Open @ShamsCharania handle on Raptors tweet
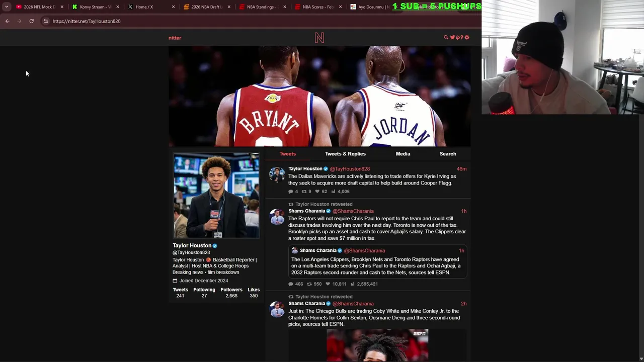This screenshot has height=362, width=644. pyautogui.click(x=353, y=211)
